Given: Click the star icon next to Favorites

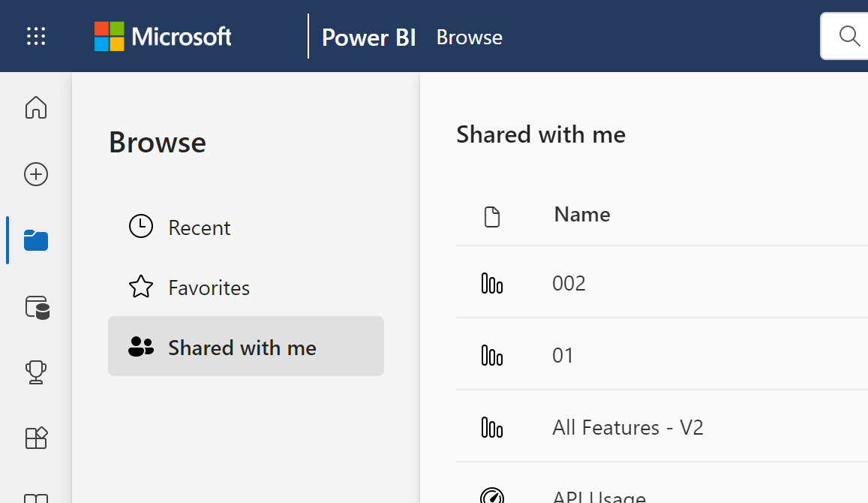Looking at the screenshot, I should [140, 286].
